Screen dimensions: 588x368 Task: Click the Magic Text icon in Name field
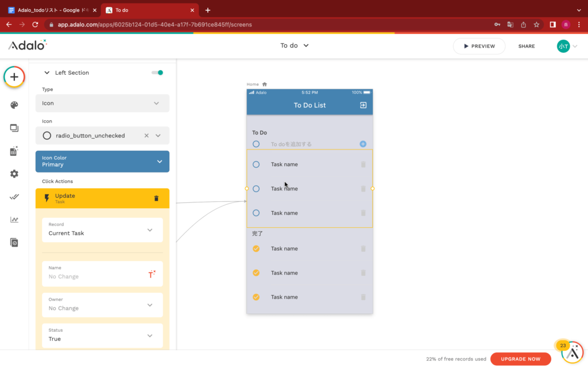(152, 274)
